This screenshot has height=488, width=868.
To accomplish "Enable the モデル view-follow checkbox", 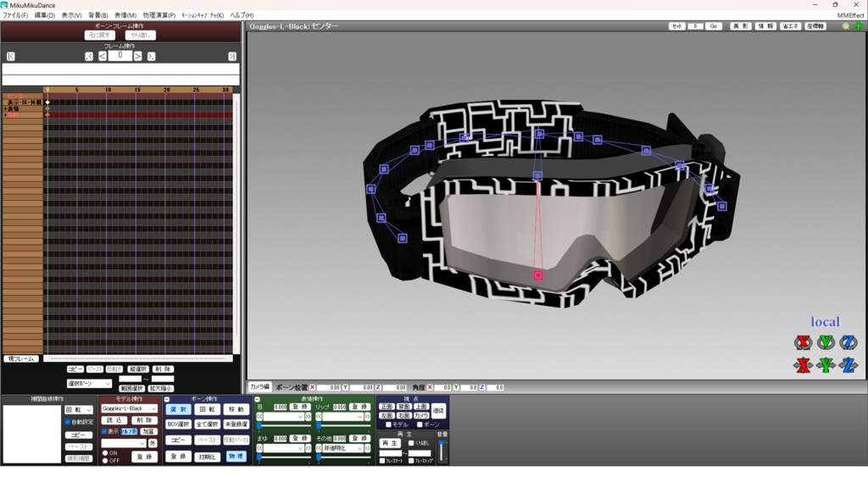I will pos(388,424).
